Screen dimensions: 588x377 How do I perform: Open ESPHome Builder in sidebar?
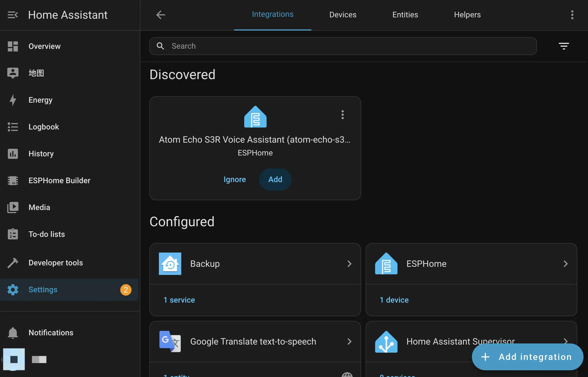coord(59,180)
